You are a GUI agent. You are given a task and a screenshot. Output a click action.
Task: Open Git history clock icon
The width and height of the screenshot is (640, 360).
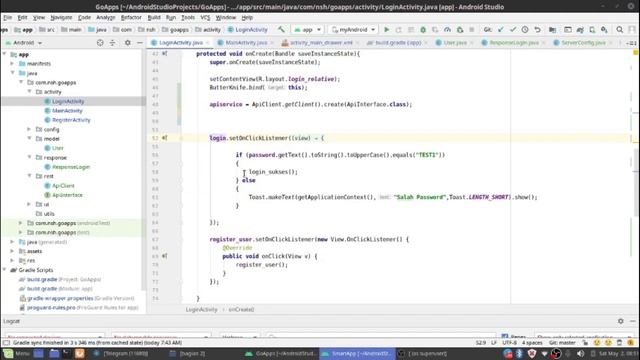tap(525, 30)
